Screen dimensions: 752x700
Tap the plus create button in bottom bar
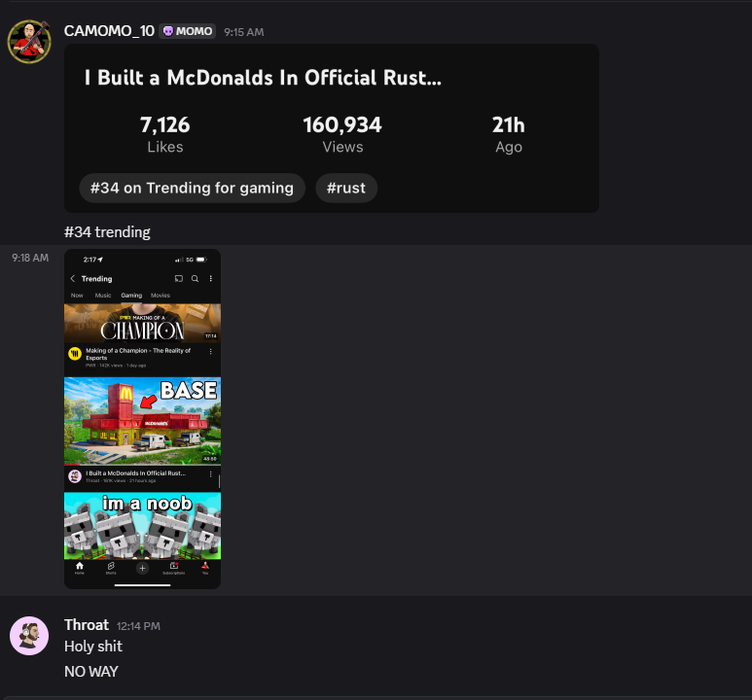click(x=142, y=568)
